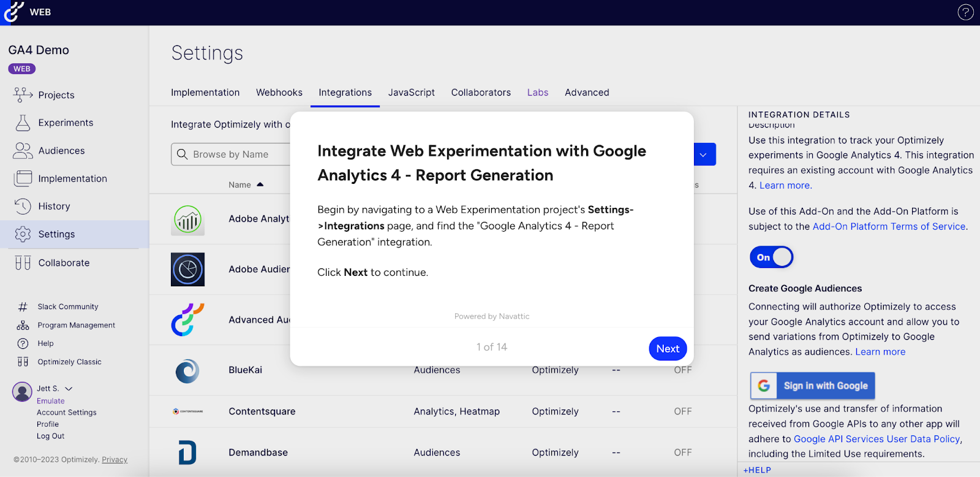Click the Slack Community hash icon

[23, 307]
